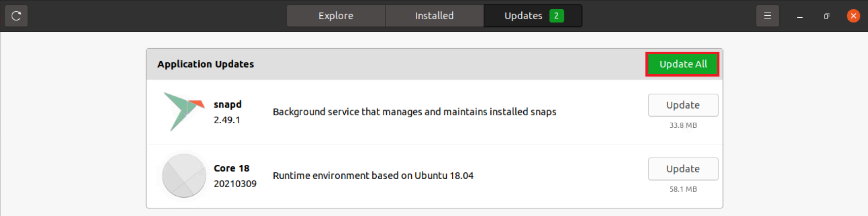
Task: Click the green Update All button
Action: pyautogui.click(x=683, y=64)
